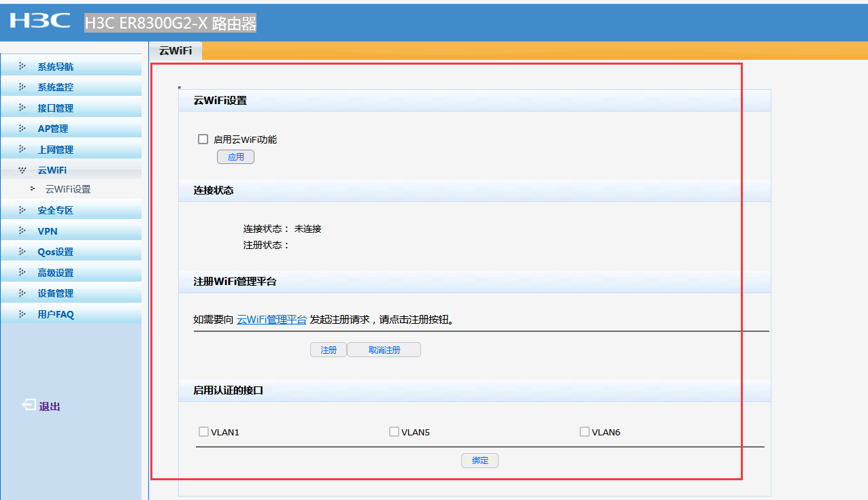Open the 云WiFi设置 submenu item
The width and height of the screenshot is (868, 500).
tap(68, 189)
